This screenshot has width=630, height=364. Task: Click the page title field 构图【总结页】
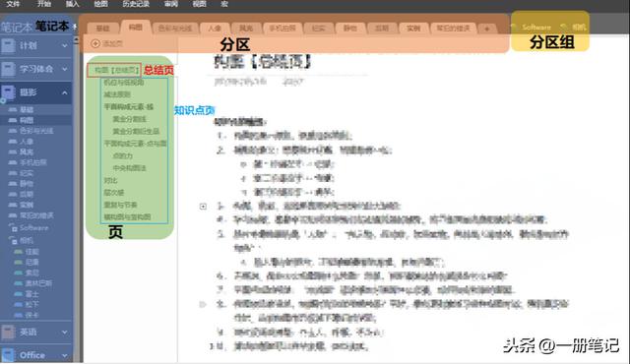pos(263,62)
